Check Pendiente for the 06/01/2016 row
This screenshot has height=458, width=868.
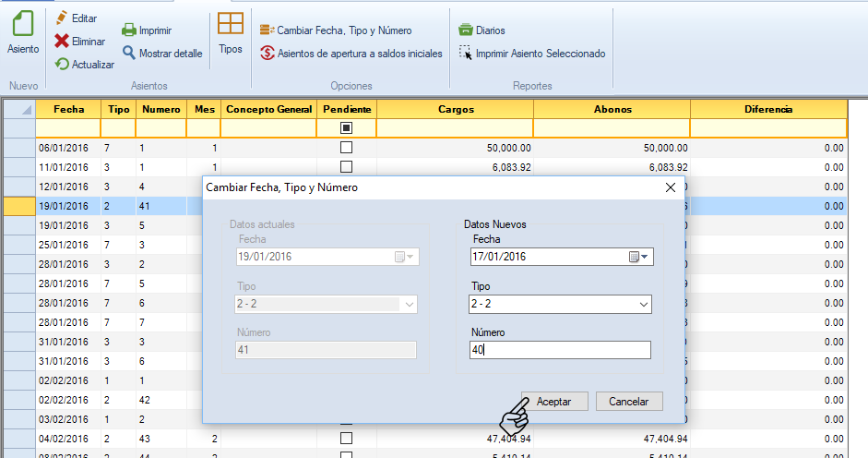coord(347,148)
